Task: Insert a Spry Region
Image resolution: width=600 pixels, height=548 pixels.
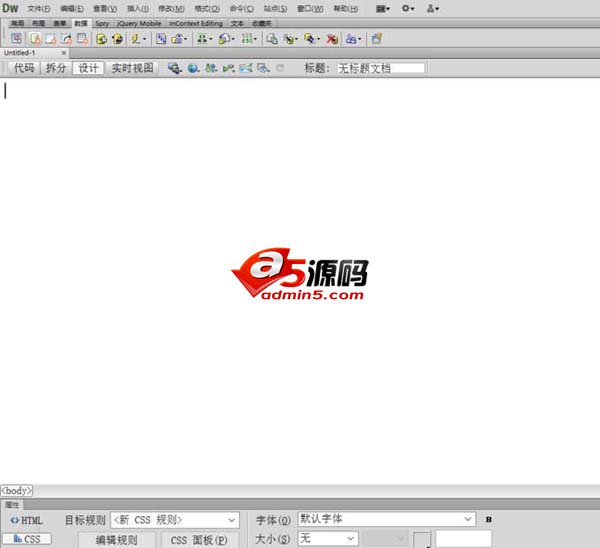Action: [x=51, y=39]
